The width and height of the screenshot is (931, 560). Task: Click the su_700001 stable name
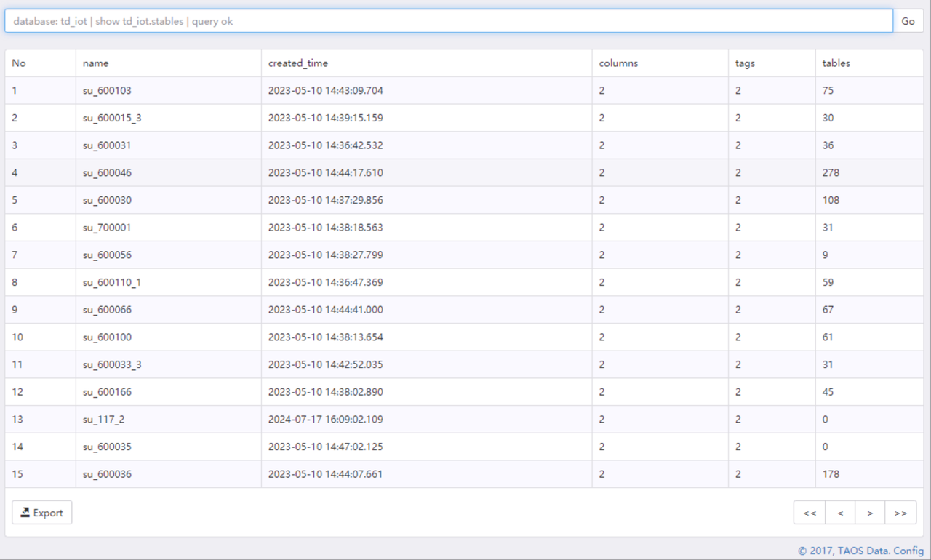pyautogui.click(x=107, y=228)
